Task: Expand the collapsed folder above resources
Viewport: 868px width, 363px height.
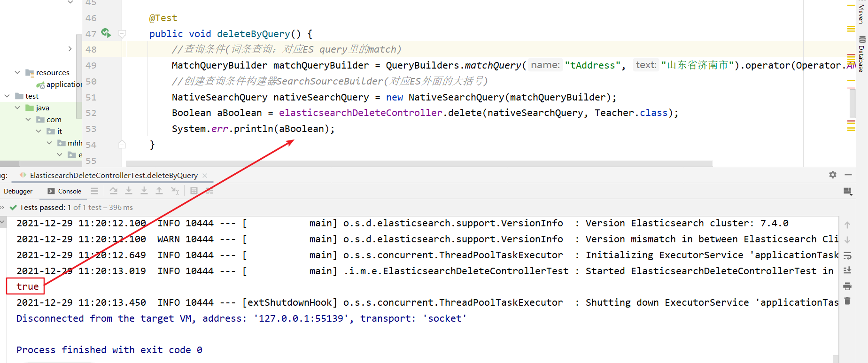Action: (x=70, y=49)
